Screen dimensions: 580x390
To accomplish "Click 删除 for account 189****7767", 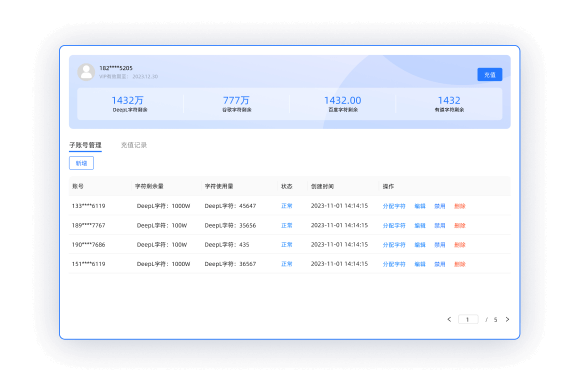I will click(460, 225).
